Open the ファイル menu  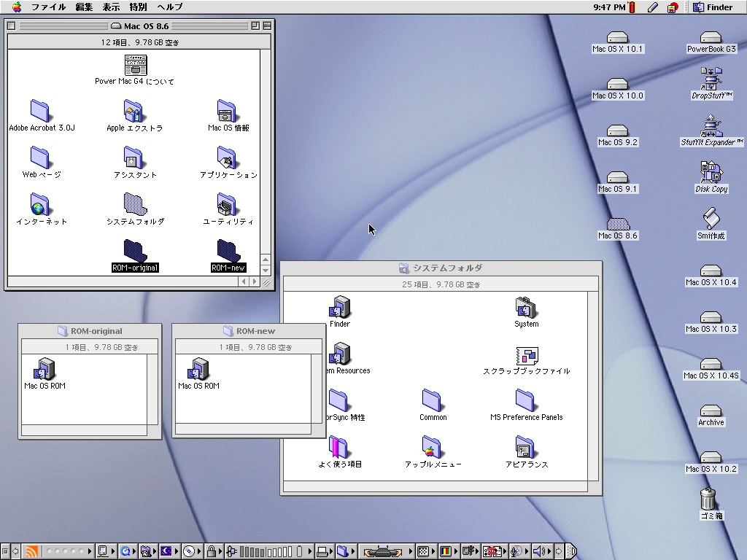coord(48,7)
